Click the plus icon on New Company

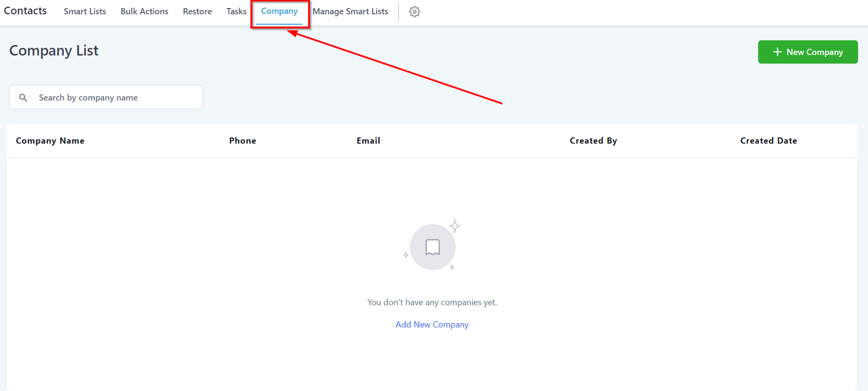coord(777,52)
